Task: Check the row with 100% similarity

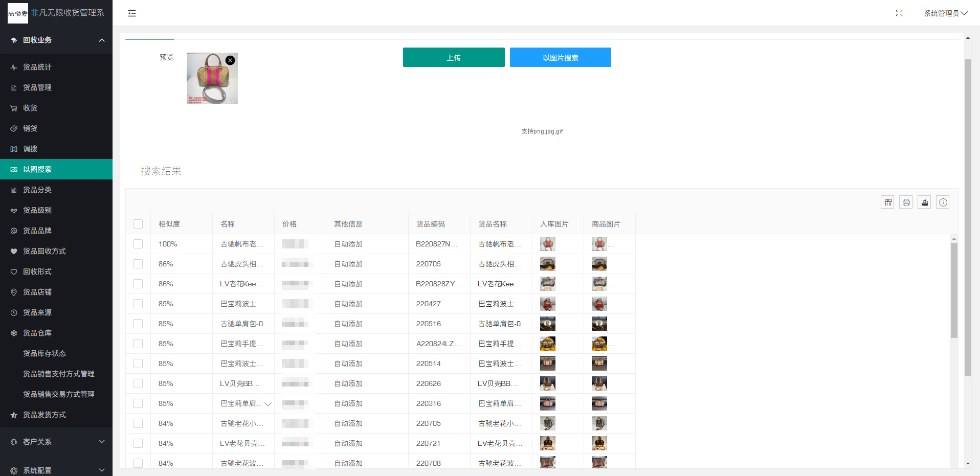Action: tap(138, 244)
